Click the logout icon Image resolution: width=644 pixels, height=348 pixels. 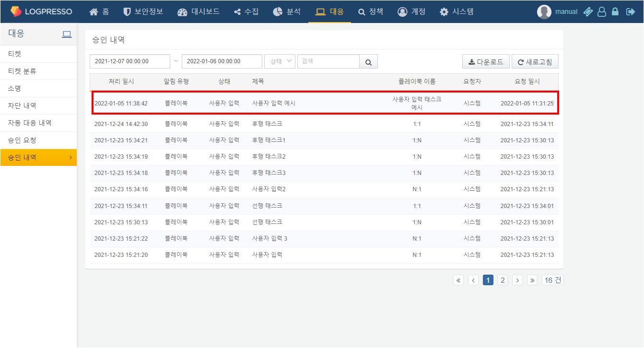(631, 12)
